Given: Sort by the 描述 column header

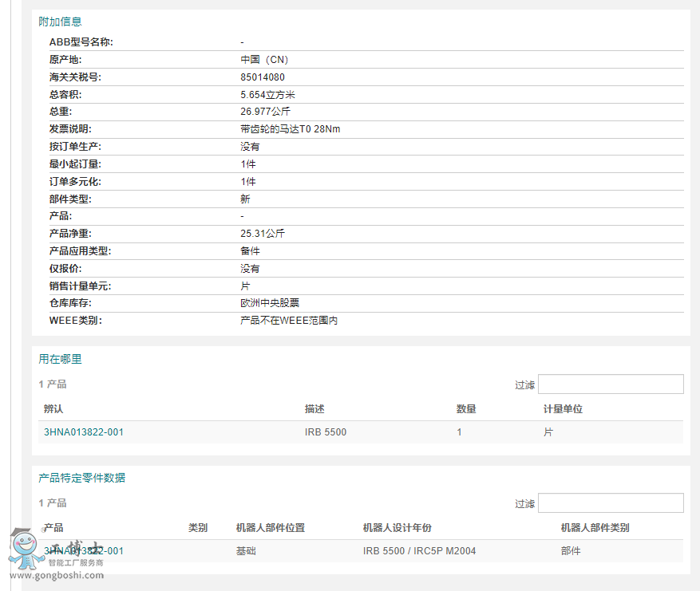Looking at the screenshot, I should pyautogui.click(x=315, y=408).
